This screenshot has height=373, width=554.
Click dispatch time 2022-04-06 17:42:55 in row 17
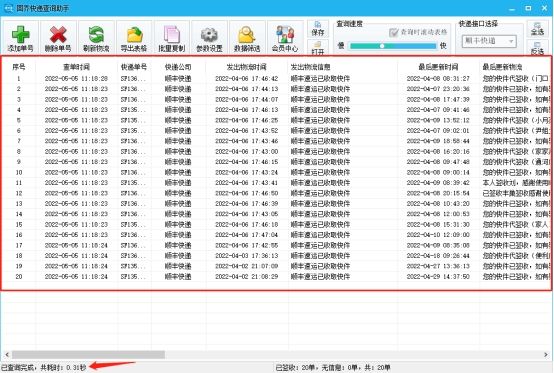click(246, 245)
